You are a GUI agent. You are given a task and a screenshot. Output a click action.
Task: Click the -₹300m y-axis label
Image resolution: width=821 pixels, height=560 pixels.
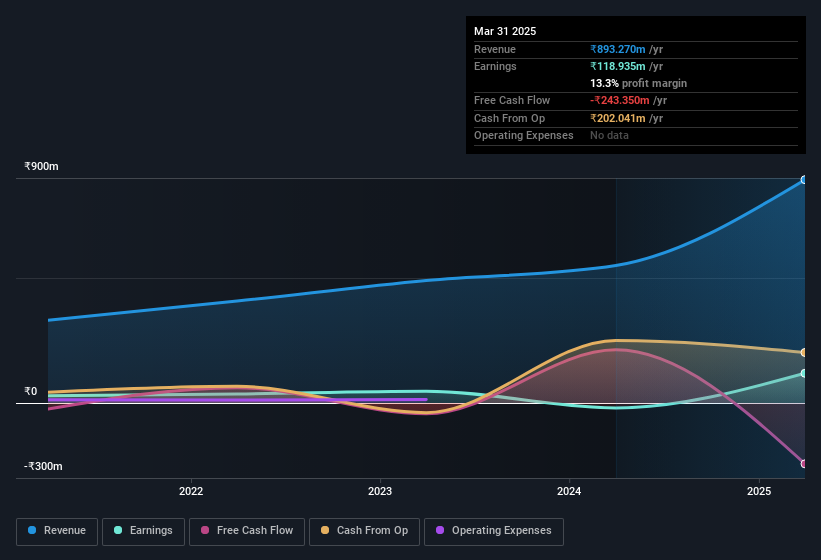[43, 466]
